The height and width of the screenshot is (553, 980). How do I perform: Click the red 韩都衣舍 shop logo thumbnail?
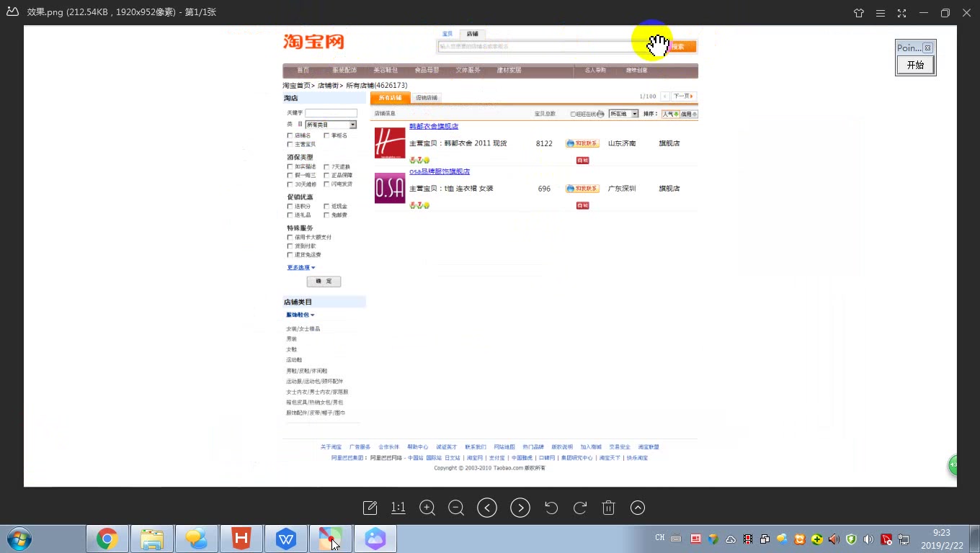[390, 143]
